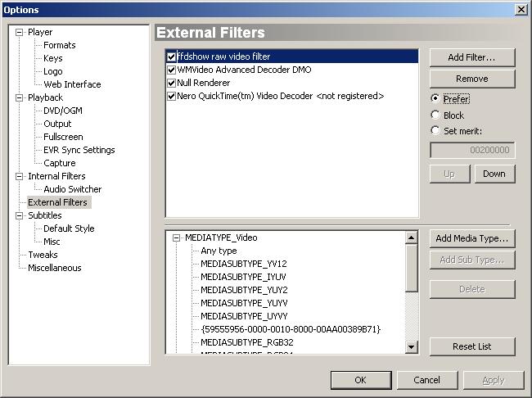
Task: Collapse the Subtitles tree section
Action: 20,215
